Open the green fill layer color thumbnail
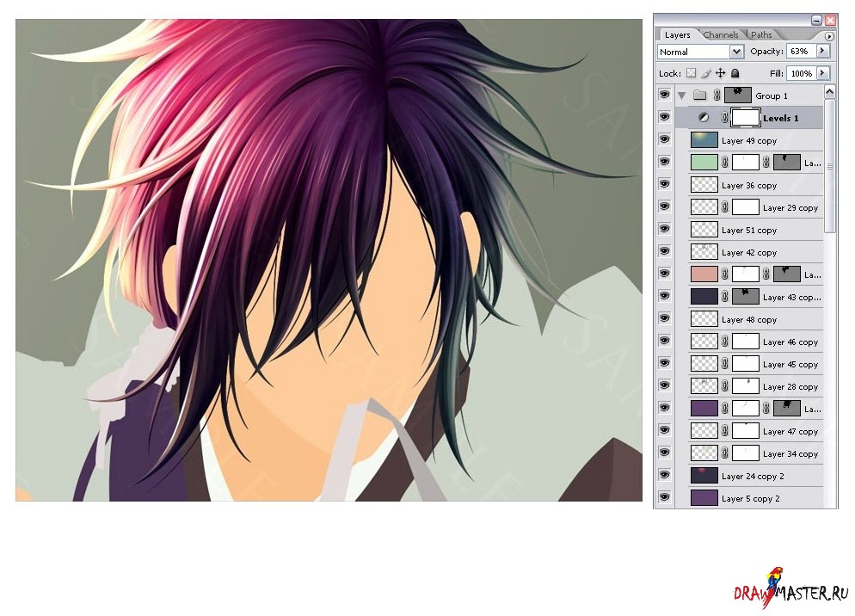The image size is (855, 616). [x=704, y=163]
